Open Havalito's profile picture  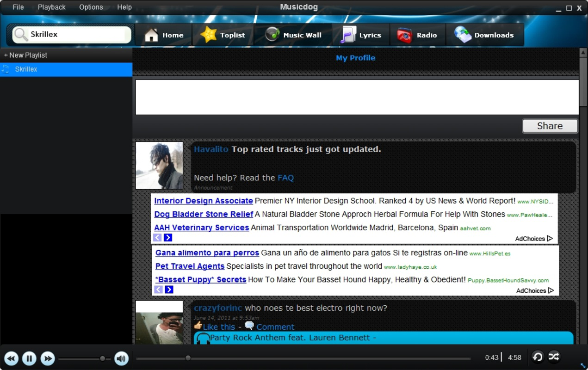(159, 165)
